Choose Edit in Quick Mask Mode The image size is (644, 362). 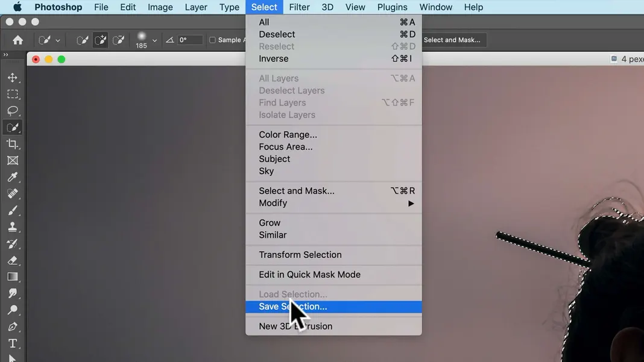[333, 275]
